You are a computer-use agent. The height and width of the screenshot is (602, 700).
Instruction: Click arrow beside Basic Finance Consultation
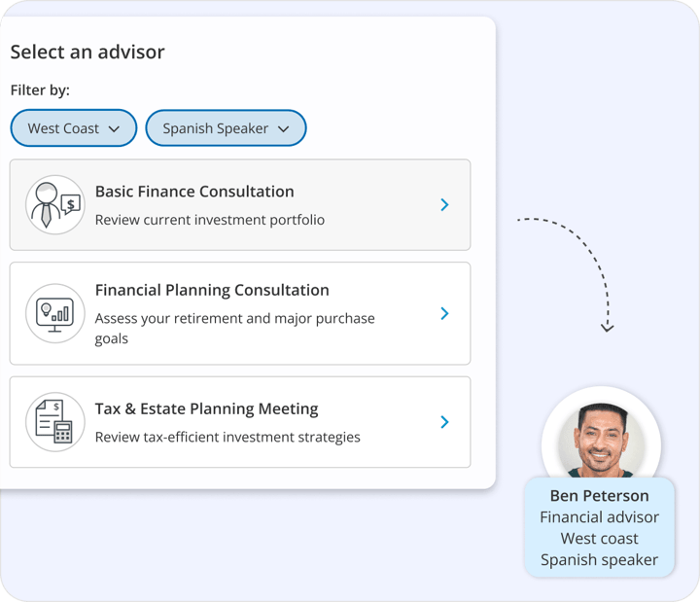(444, 204)
